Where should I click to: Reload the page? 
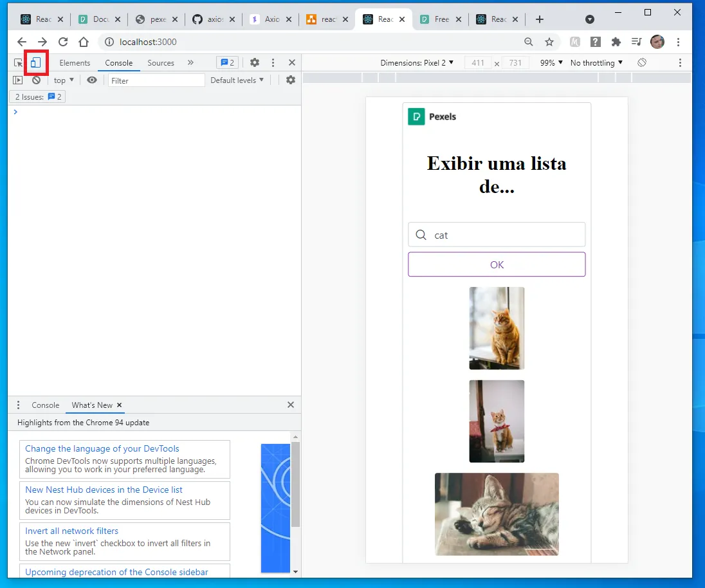[x=63, y=42]
